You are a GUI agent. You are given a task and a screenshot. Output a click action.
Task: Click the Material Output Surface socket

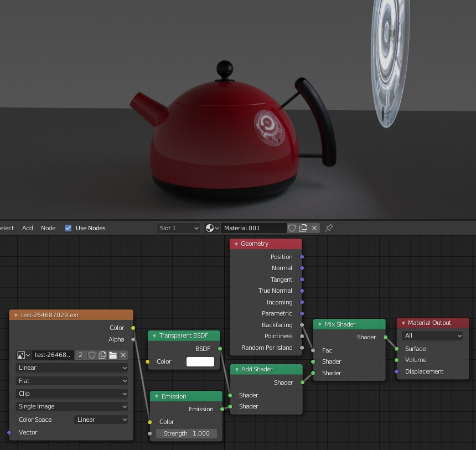(x=396, y=349)
